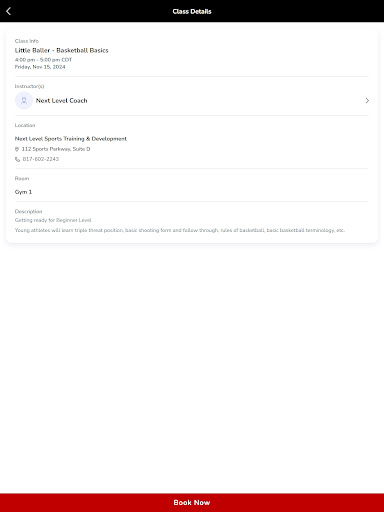The image size is (384, 512).
Task: Tap the 4:00 pm - 5:00 pm time
Action: pos(43,60)
